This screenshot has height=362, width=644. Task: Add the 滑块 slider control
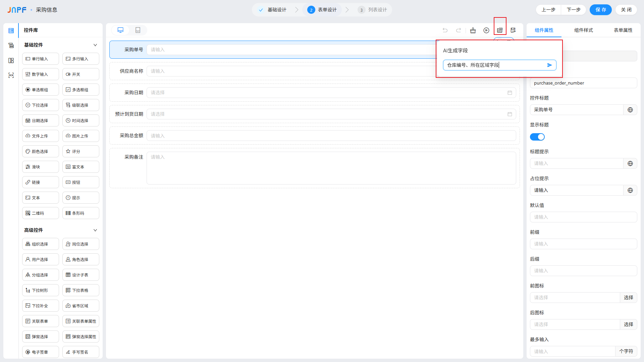(x=40, y=167)
